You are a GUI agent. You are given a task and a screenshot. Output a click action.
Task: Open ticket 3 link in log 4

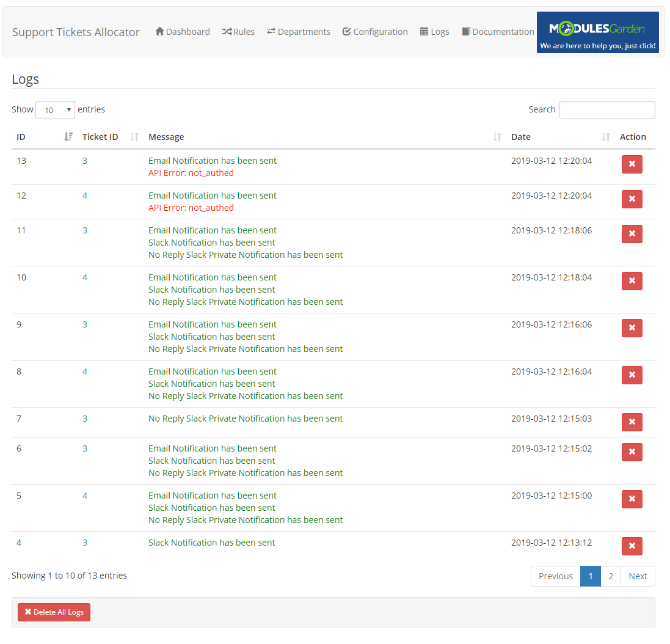click(85, 543)
